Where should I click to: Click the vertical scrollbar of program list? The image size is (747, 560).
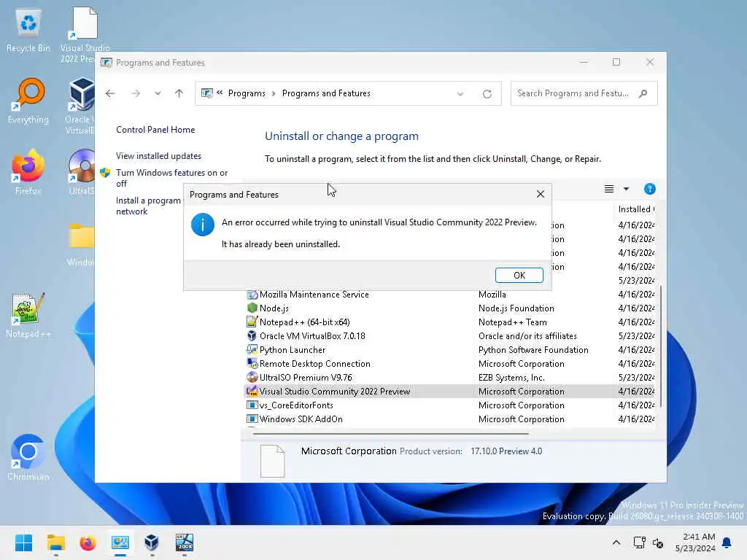pyautogui.click(x=660, y=346)
